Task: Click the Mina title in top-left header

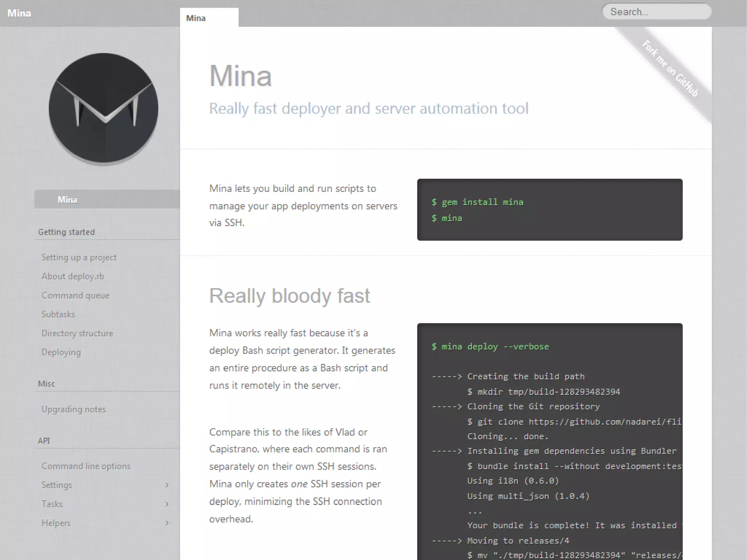Action: click(19, 13)
